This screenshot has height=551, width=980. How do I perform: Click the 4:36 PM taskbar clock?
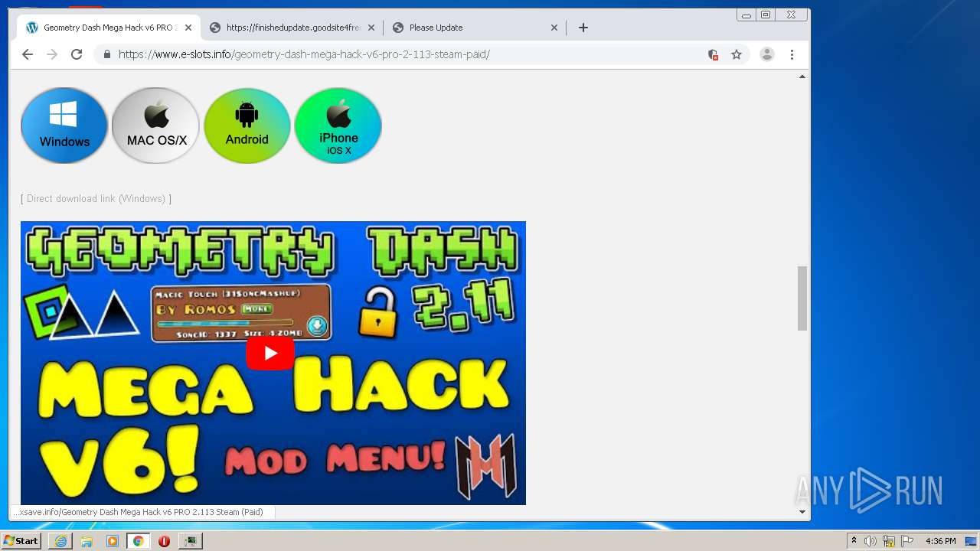pos(940,541)
